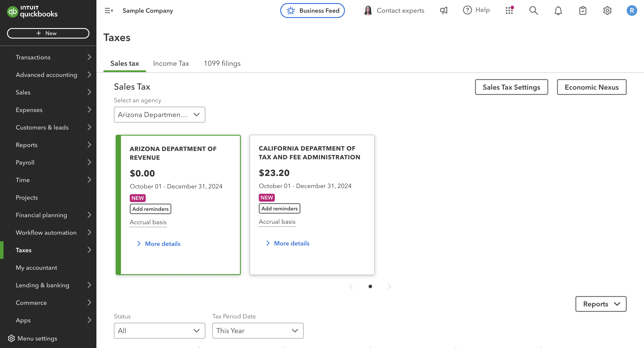Open the Notifications bell icon

point(558,10)
